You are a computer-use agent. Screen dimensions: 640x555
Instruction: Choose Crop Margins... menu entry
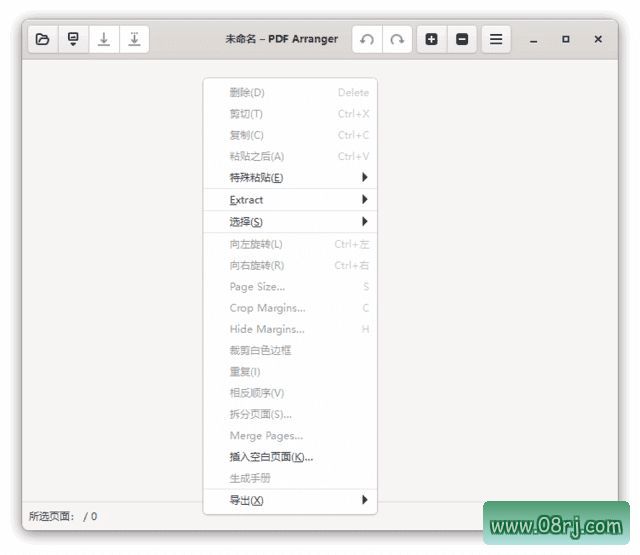[x=290, y=308]
